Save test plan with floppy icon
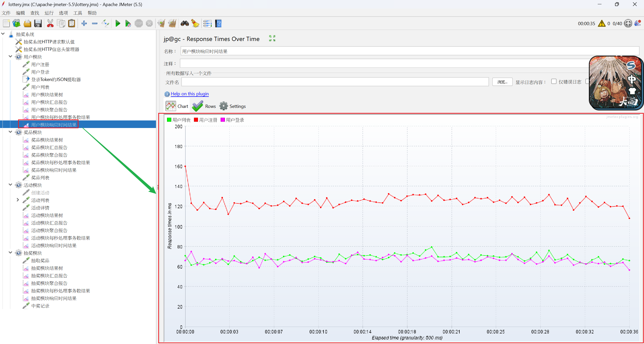The image size is (644, 344). [x=38, y=23]
